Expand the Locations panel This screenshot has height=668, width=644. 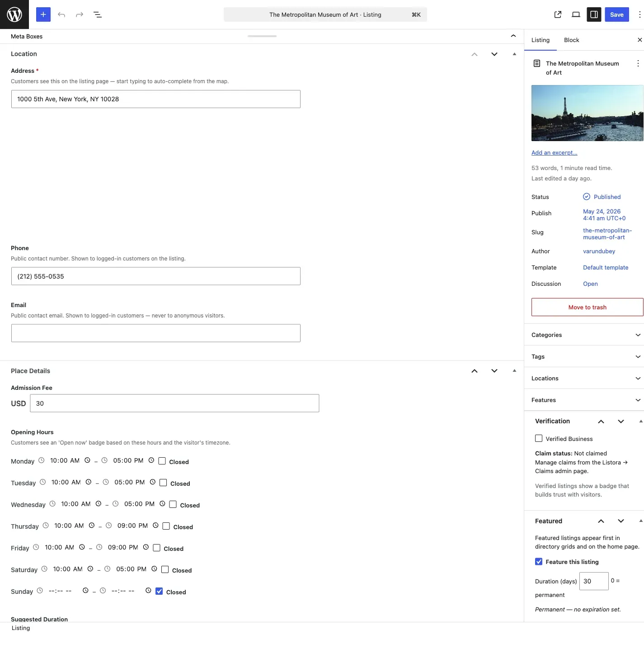tap(584, 378)
